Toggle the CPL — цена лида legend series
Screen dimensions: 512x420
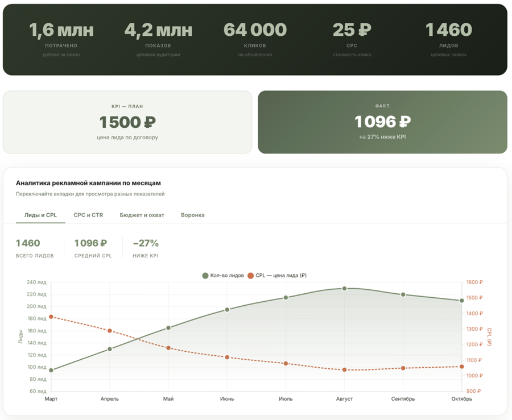coord(277,276)
